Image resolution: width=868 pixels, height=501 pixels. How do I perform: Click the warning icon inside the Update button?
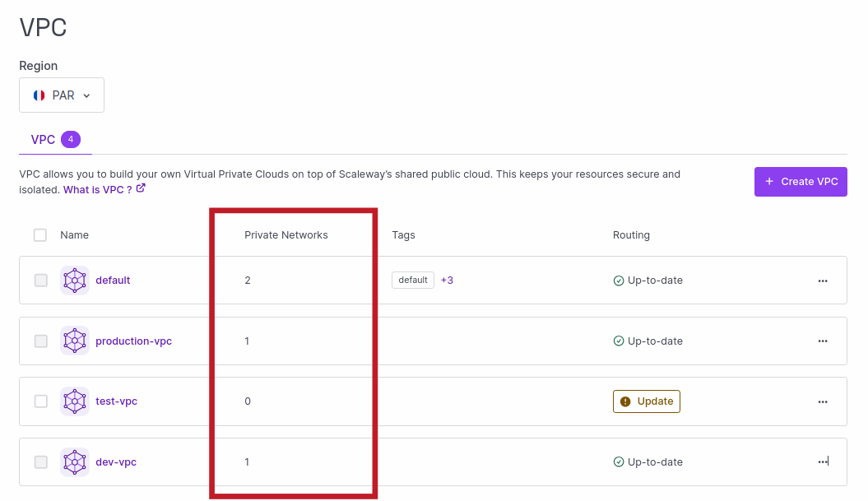click(x=624, y=401)
